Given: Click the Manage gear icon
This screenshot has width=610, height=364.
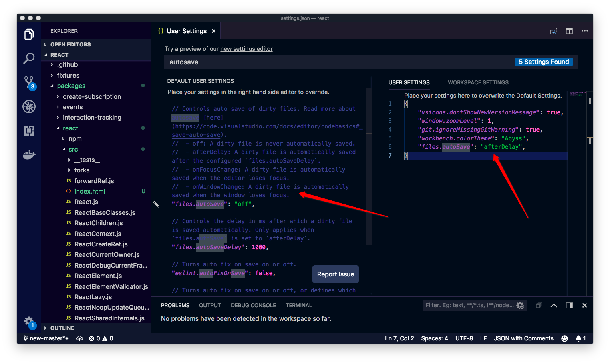Looking at the screenshot, I should coord(29,321).
